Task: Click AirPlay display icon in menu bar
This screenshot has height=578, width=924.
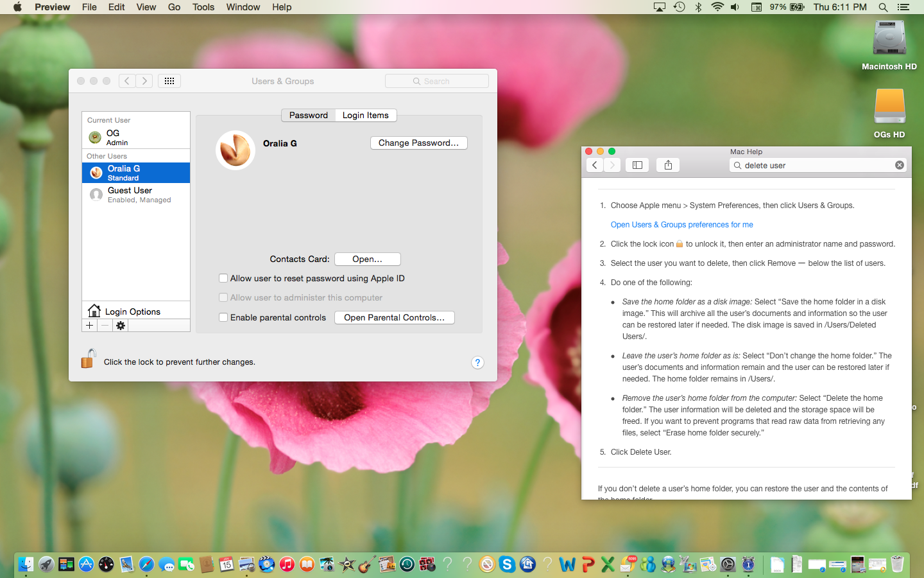Action: pos(660,7)
